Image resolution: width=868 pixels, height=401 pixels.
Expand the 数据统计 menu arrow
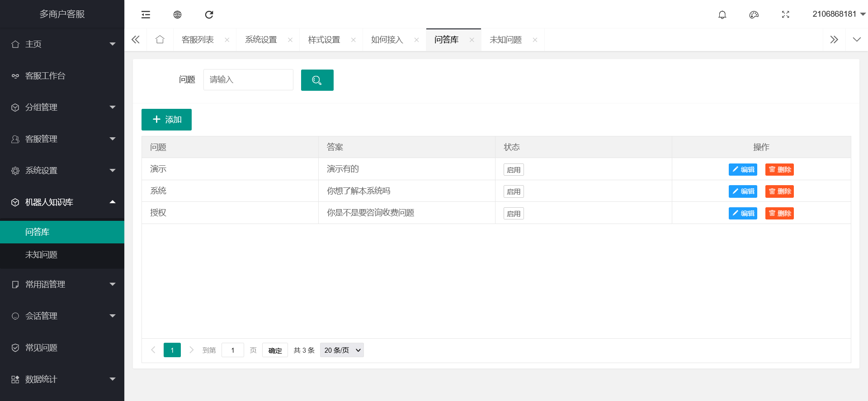coord(113,379)
